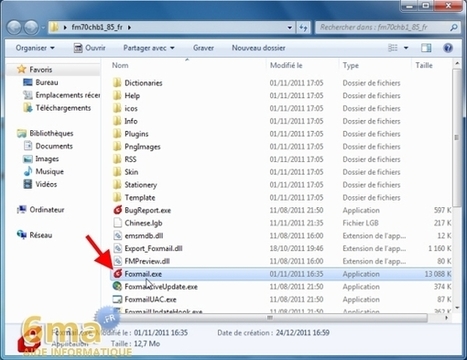Viewport: 467px width, 360px height.
Task: Select the BugReport.exe file name
Action: pyautogui.click(x=147, y=210)
